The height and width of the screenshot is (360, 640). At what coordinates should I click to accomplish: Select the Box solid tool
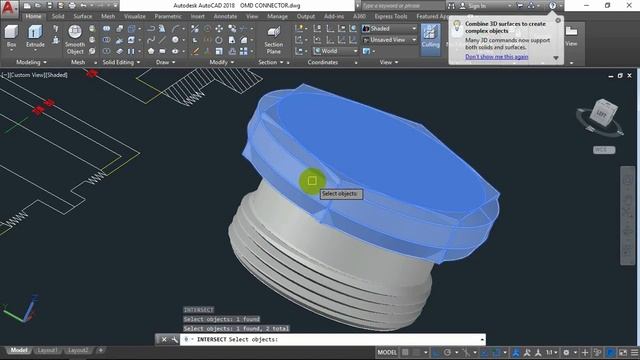[x=11, y=36]
